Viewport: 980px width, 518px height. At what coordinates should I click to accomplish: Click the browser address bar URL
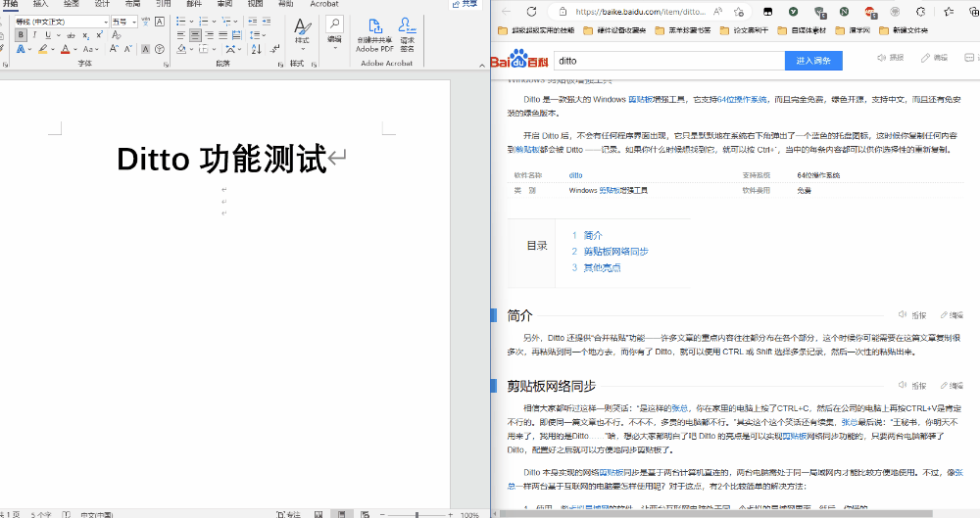point(640,11)
